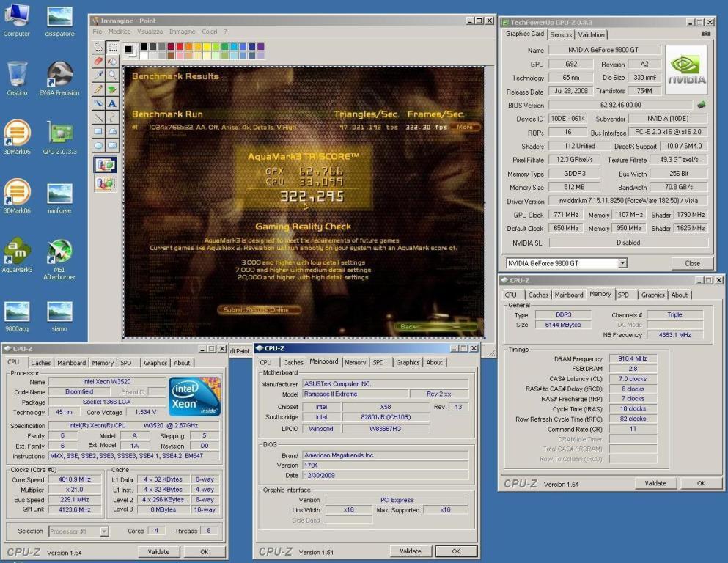
Task: Select the Ellipse tool in Paint
Action: point(98,145)
